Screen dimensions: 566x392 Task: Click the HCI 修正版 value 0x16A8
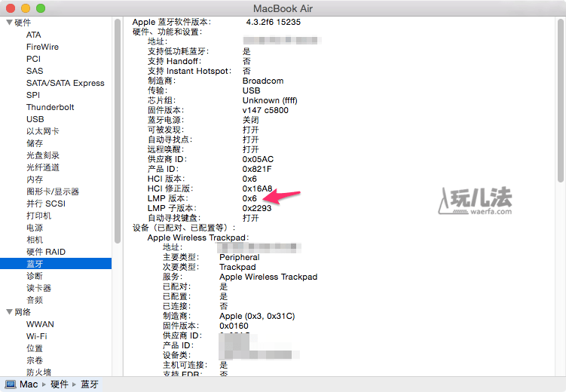(x=257, y=188)
